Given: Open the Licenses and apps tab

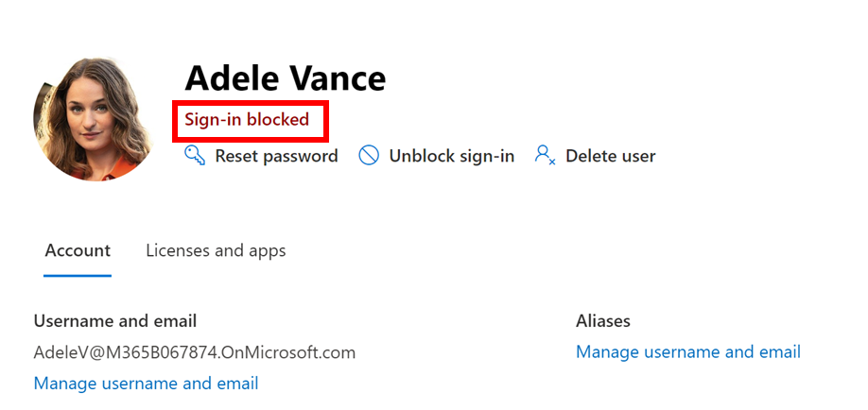Looking at the screenshot, I should (x=216, y=250).
